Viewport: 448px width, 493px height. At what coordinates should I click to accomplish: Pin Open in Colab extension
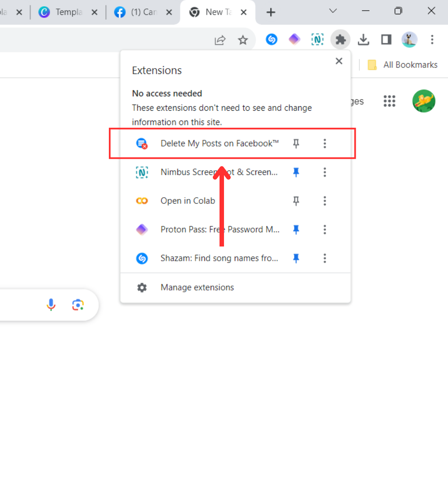pos(296,201)
